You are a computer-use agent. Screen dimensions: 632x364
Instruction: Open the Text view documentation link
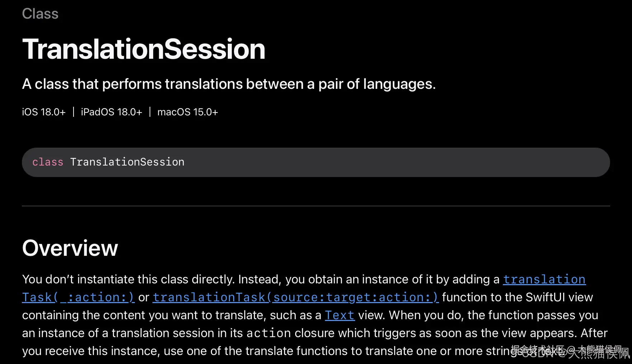coord(339,315)
